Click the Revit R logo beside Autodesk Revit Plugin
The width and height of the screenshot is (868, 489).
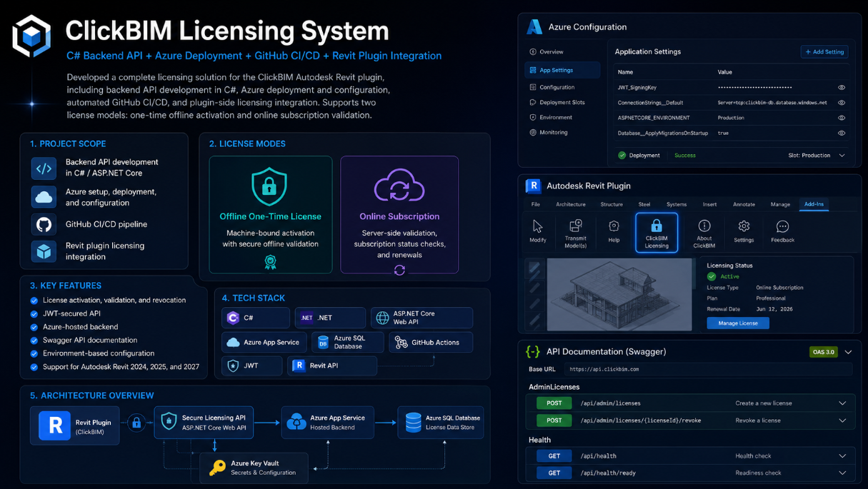533,186
